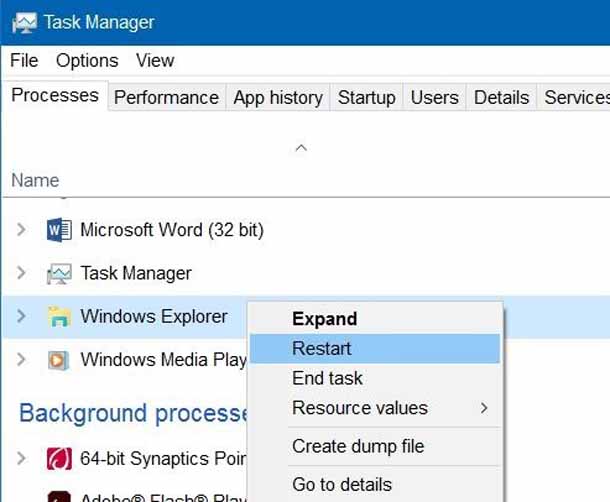610x502 pixels.
Task: Switch to the Services tab
Action: pos(574,97)
